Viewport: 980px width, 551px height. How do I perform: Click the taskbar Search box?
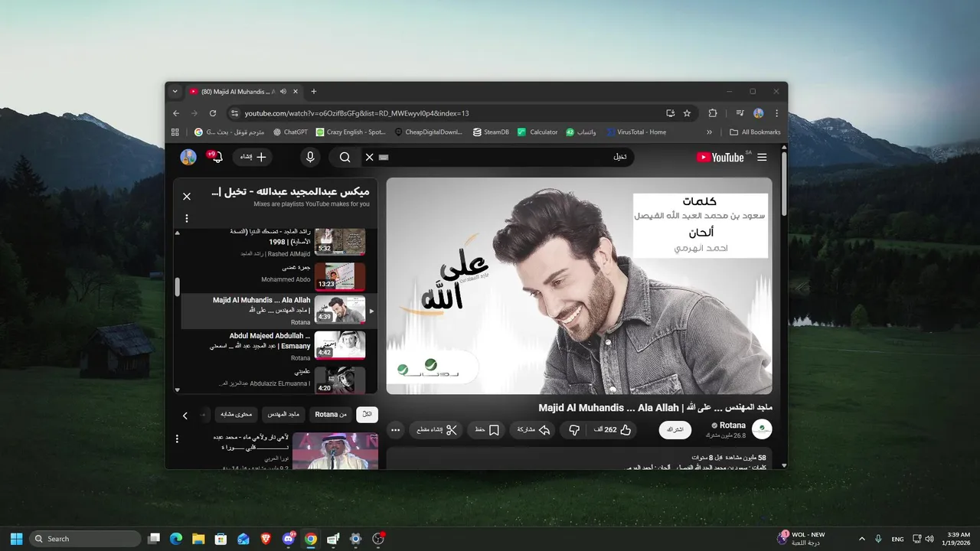click(x=85, y=539)
